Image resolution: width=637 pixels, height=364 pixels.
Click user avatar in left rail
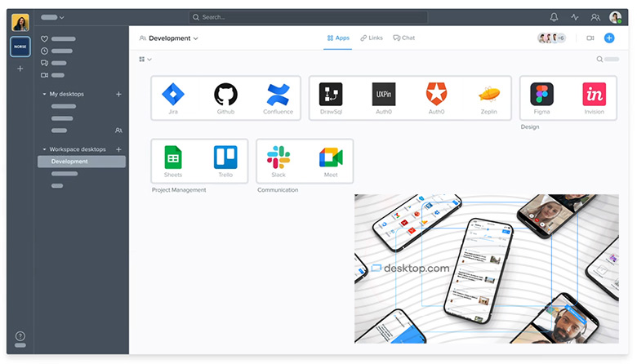coord(20,22)
